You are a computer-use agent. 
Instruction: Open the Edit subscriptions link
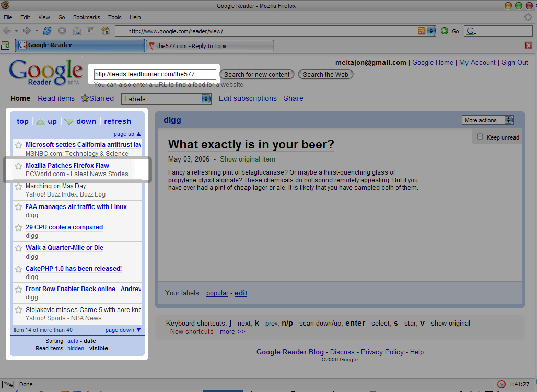(248, 98)
